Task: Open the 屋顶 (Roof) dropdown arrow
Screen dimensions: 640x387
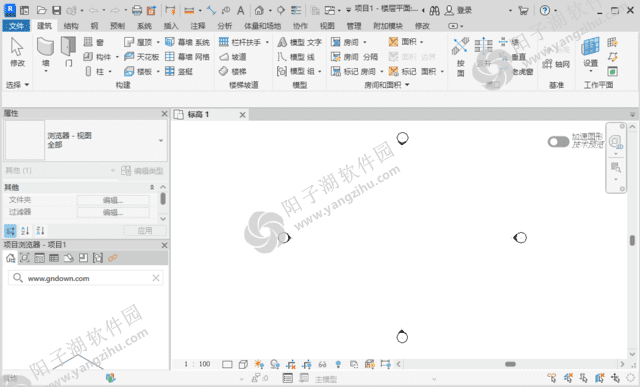Action: (x=158, y=42)
